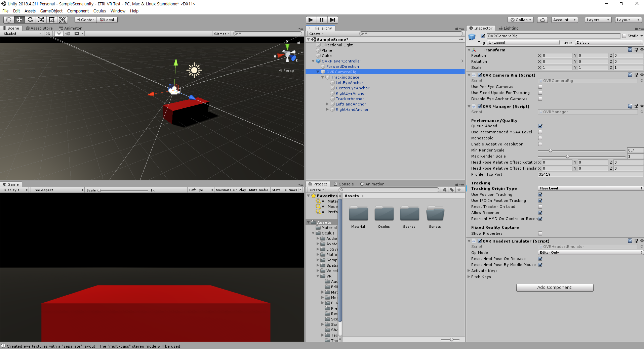Open the Component menu

click(x=78, y=11)
